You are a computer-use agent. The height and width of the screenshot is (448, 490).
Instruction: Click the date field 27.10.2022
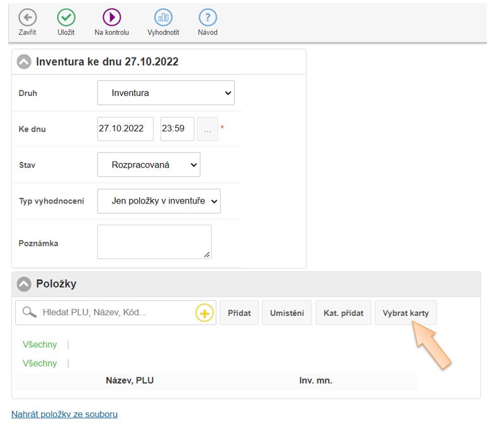coord(125,129)
